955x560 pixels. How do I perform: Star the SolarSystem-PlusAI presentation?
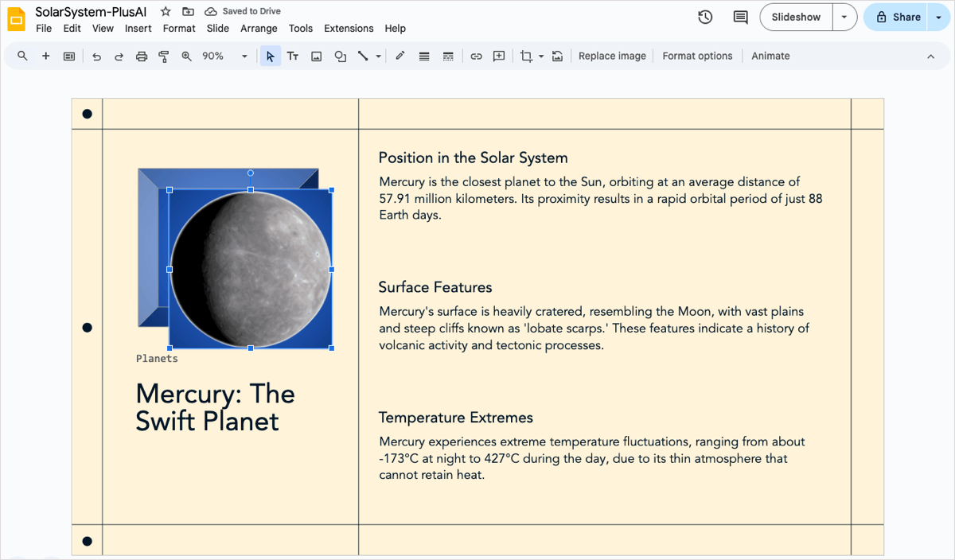[166, 11]
